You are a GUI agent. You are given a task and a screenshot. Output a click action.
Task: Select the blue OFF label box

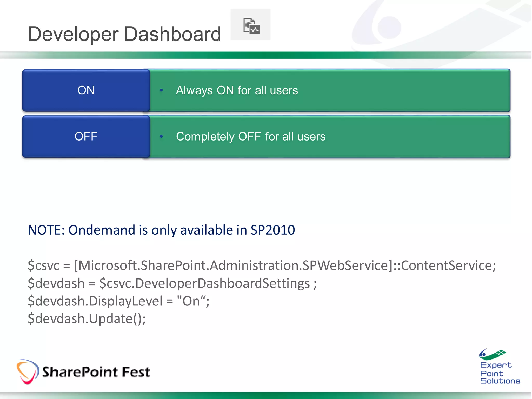click(86, 136)
